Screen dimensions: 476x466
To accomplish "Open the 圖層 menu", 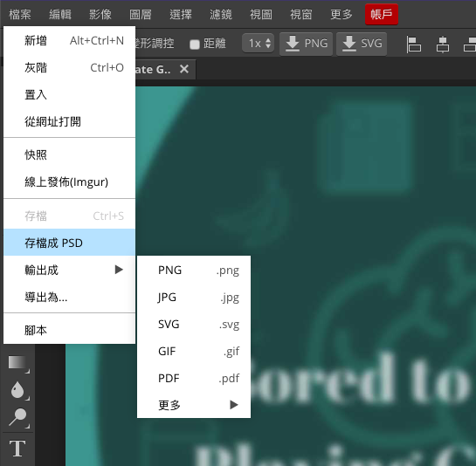I will (141, 14).
